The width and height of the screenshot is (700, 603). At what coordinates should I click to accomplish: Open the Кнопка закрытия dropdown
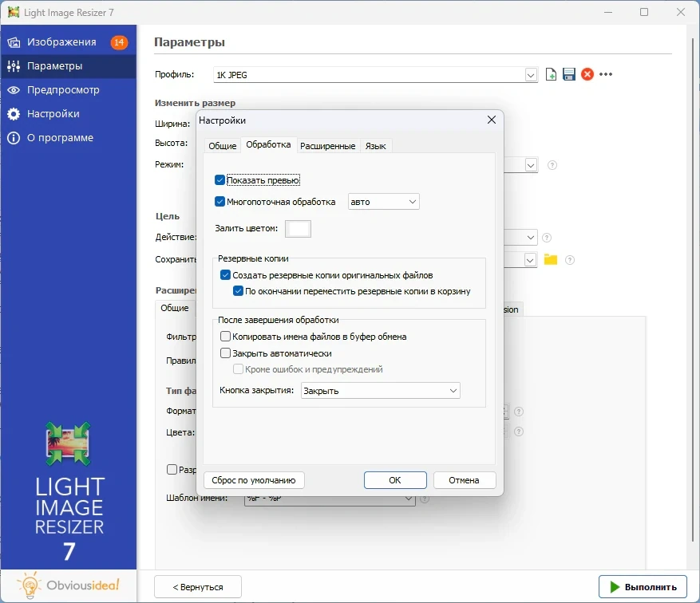tap(381, 391)
